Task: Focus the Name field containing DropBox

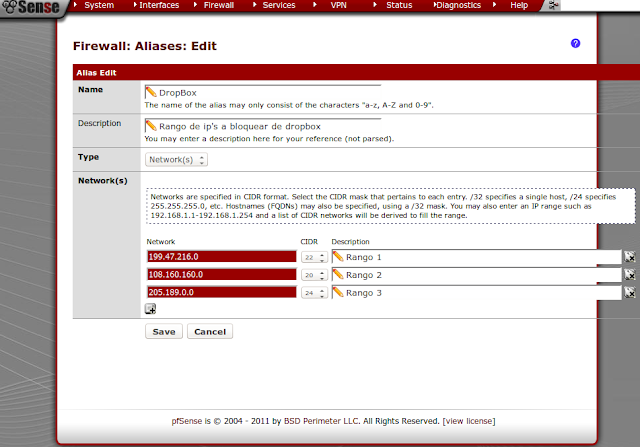Action: (263, 92)
